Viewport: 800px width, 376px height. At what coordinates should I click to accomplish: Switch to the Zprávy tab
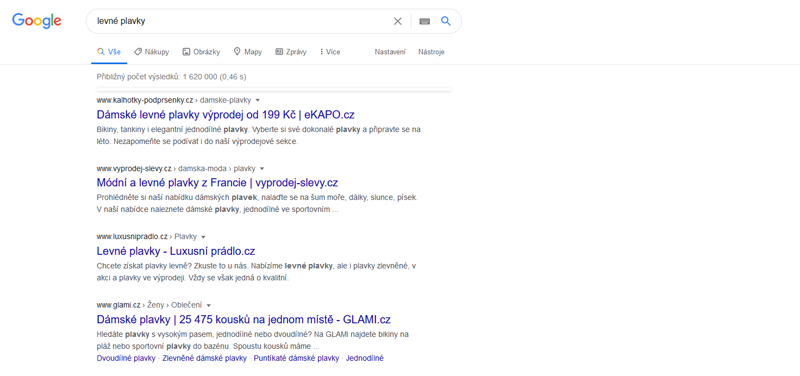(291, 52)
